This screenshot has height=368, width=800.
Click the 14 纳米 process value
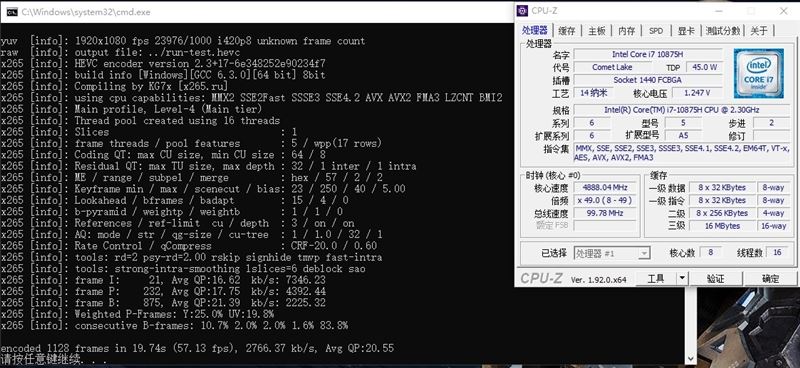(592, 92)
